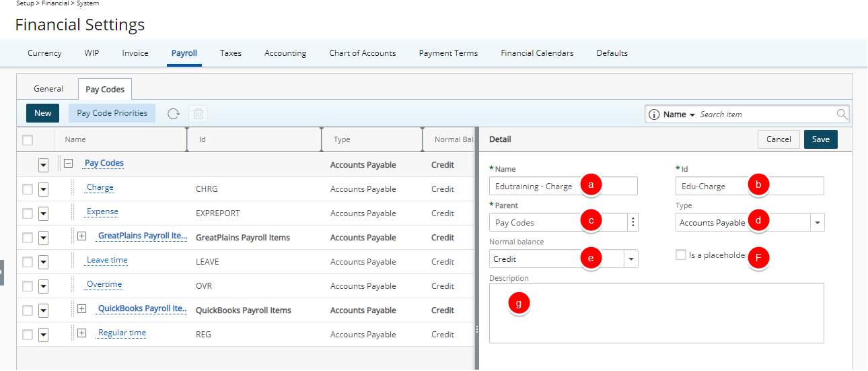This screenshot has width=868, height=371.
Task: Click the refresh icon in the toolbar
Action: (x=174, y=114)
